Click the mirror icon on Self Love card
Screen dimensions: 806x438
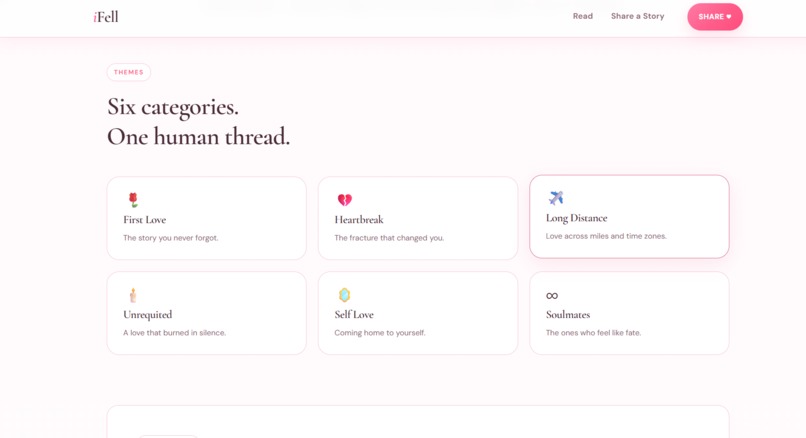344,295
